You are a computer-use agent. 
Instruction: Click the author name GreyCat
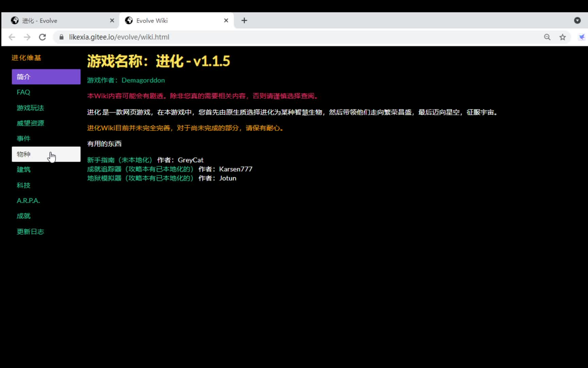191,160
